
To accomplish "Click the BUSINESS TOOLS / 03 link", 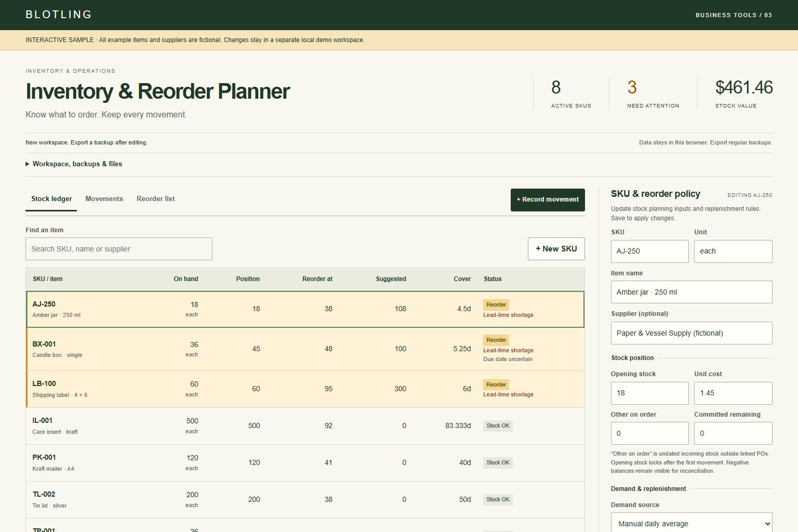I will (x=734, y=15).
